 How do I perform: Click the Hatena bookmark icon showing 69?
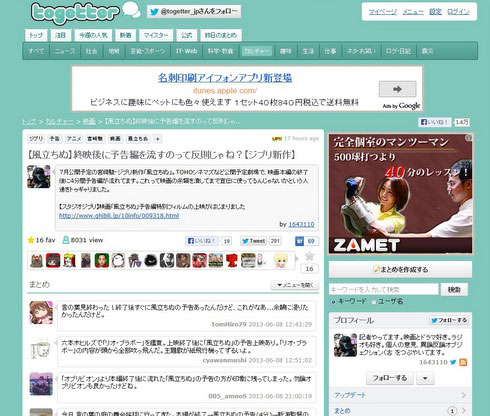click(299, 241)
